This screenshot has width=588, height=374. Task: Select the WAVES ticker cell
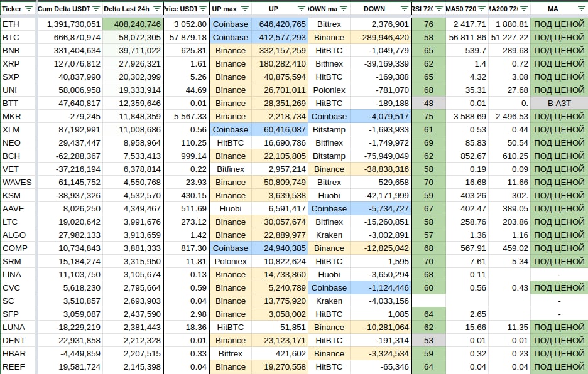18,183
